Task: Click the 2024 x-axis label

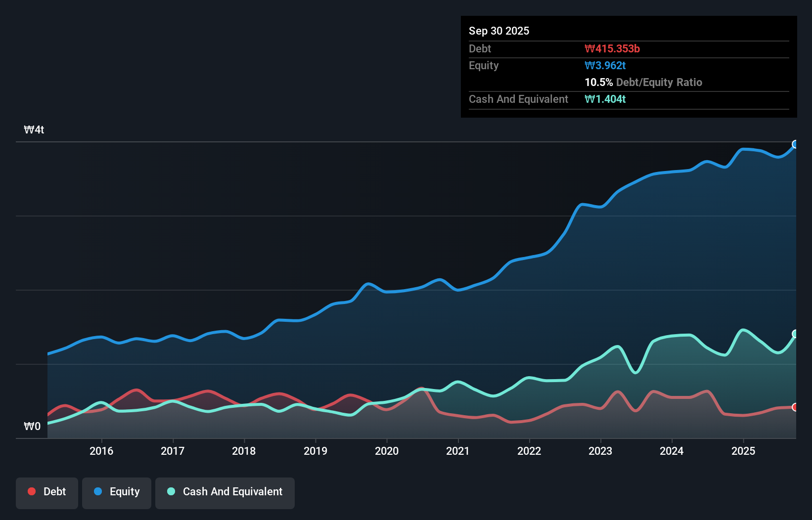Action: click(x=672, y=451)
